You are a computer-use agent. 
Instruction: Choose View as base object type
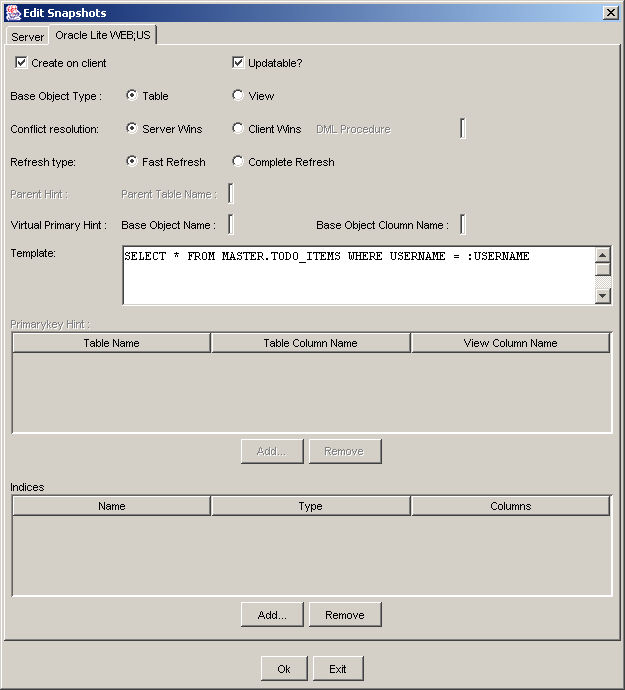tap(238, 95)
